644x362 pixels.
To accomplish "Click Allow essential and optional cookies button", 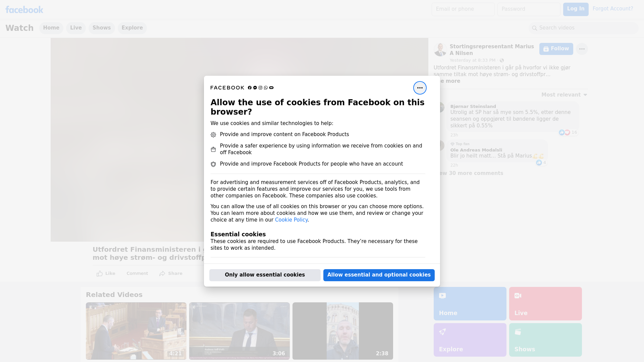I will coord(379,275).
